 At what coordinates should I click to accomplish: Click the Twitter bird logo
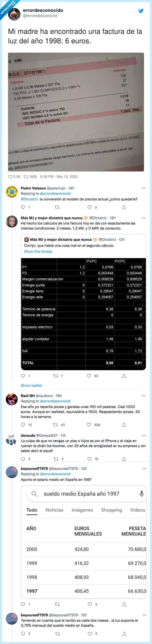click(141, 11)
